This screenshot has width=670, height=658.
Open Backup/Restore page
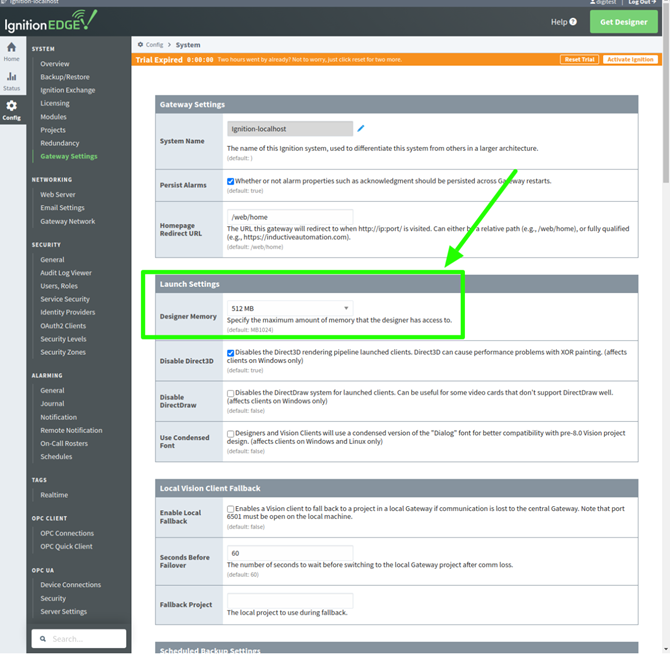[x=65, y=77]
